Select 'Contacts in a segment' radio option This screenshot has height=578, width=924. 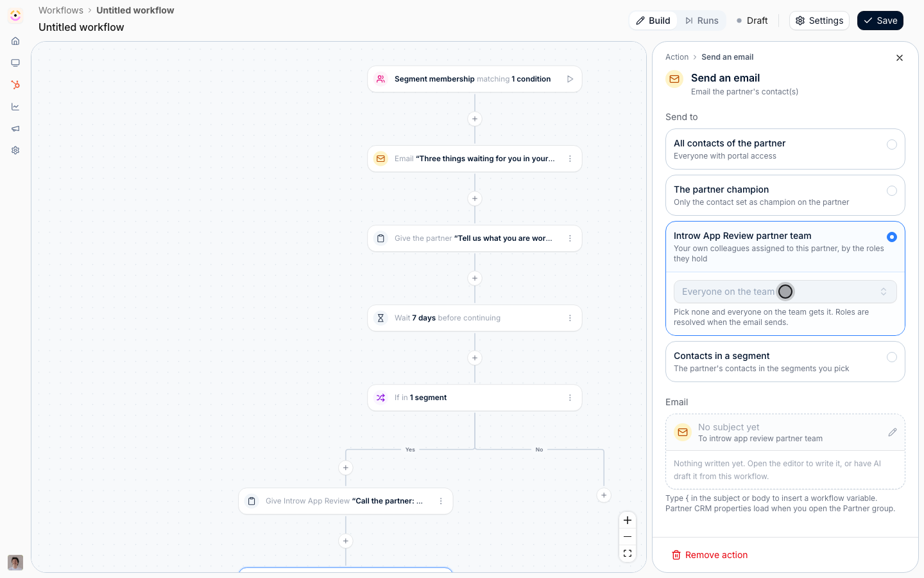pyautogui.click(x=892, y=357)
